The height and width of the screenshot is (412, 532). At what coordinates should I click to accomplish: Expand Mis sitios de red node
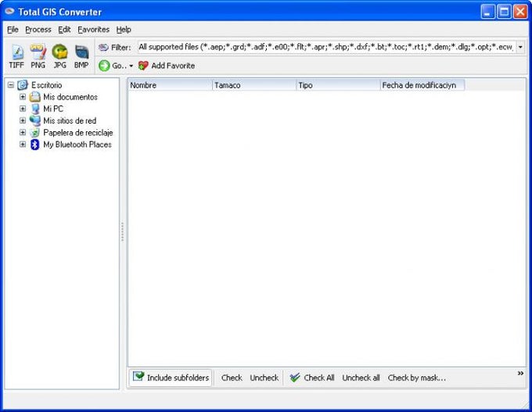23,120
